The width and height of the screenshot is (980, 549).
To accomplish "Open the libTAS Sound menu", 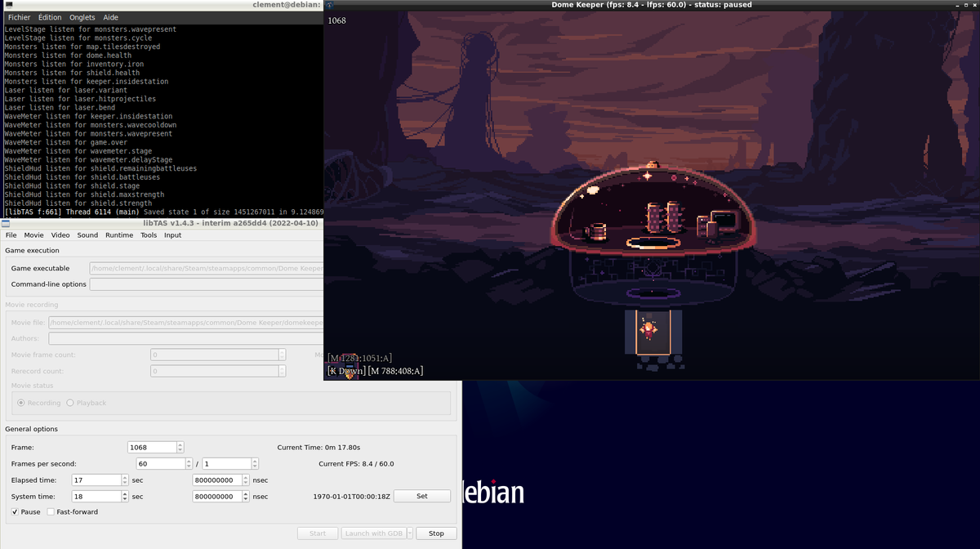I will pyautogui.click(x=87, y=235).
